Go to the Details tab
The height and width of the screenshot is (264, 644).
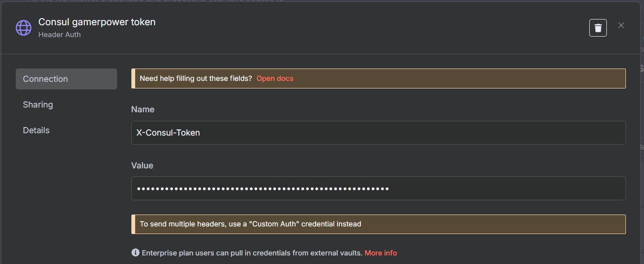(x=36, y=130)
